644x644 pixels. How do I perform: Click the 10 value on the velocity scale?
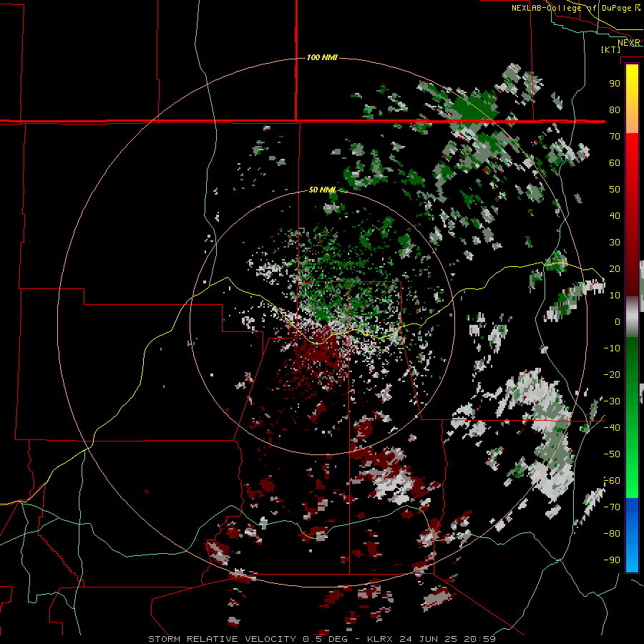(615, 296)
